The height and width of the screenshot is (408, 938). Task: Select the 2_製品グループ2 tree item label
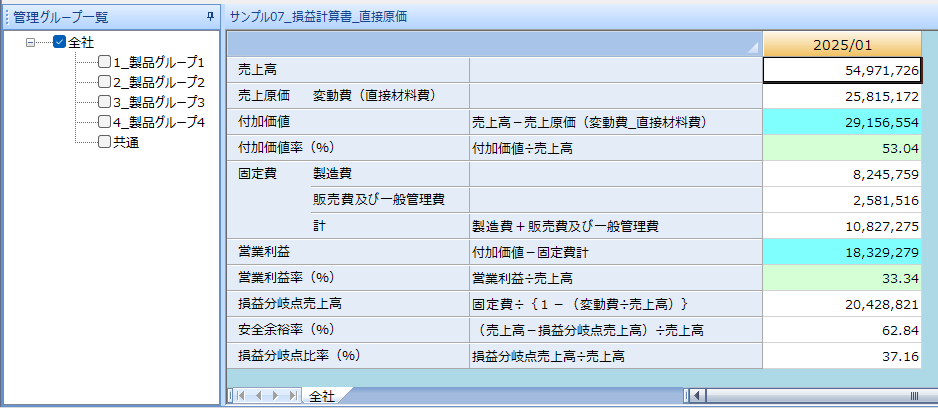coord(158,82)
